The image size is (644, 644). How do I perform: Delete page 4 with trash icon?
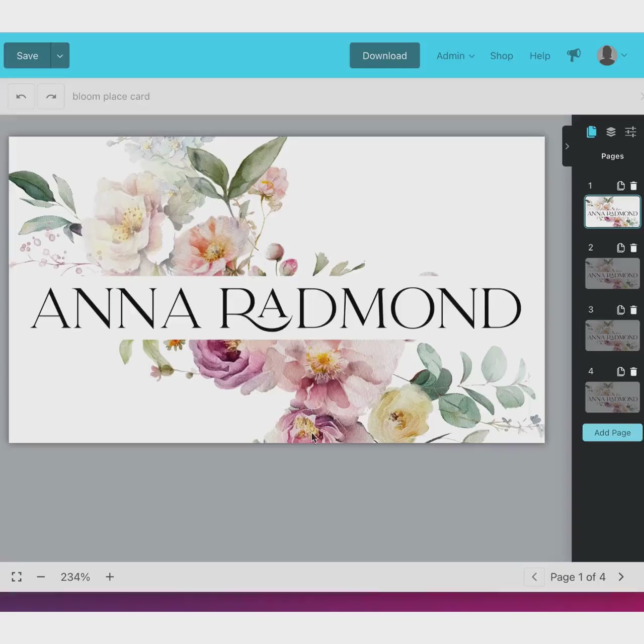click(x=634, y=371)
